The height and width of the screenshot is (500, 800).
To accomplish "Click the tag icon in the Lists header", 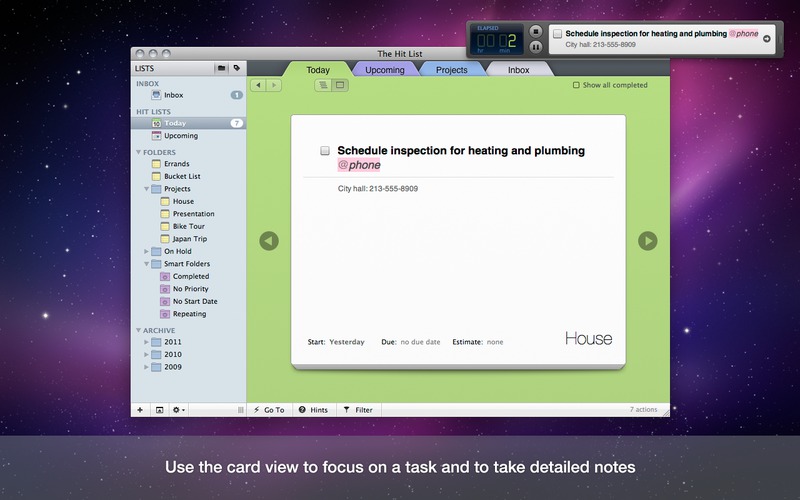I will (x=237, y=68).
